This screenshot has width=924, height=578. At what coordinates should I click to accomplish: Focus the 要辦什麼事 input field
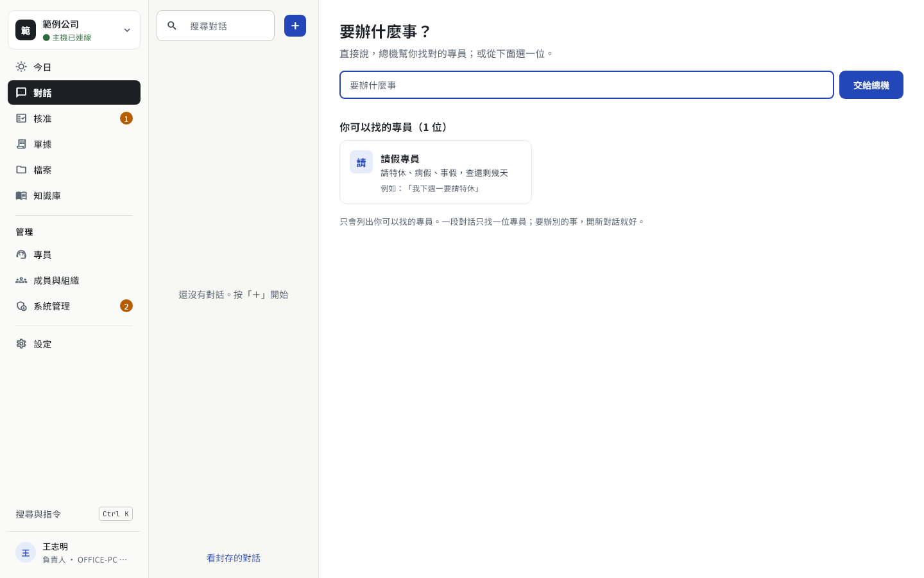click(x=586, y=85)
